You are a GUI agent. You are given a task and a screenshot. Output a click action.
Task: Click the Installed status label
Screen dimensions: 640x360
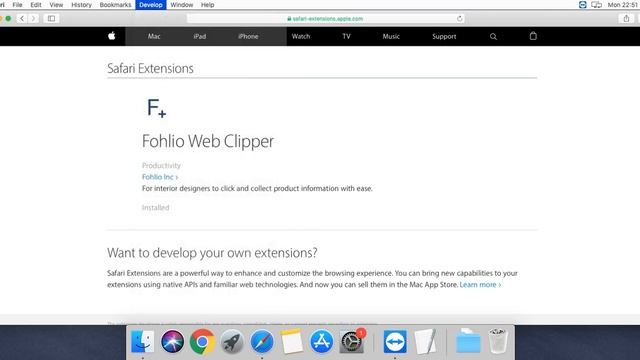click(156, 207)
